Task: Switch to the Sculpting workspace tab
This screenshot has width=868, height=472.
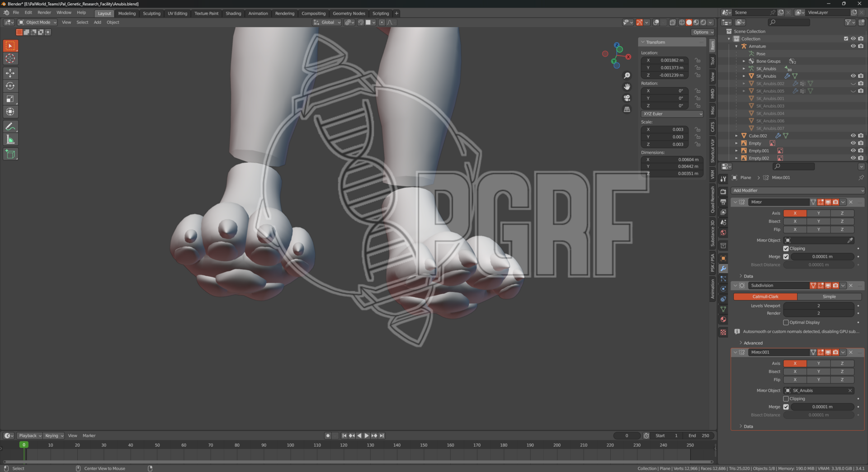Action: pos(151,14)
